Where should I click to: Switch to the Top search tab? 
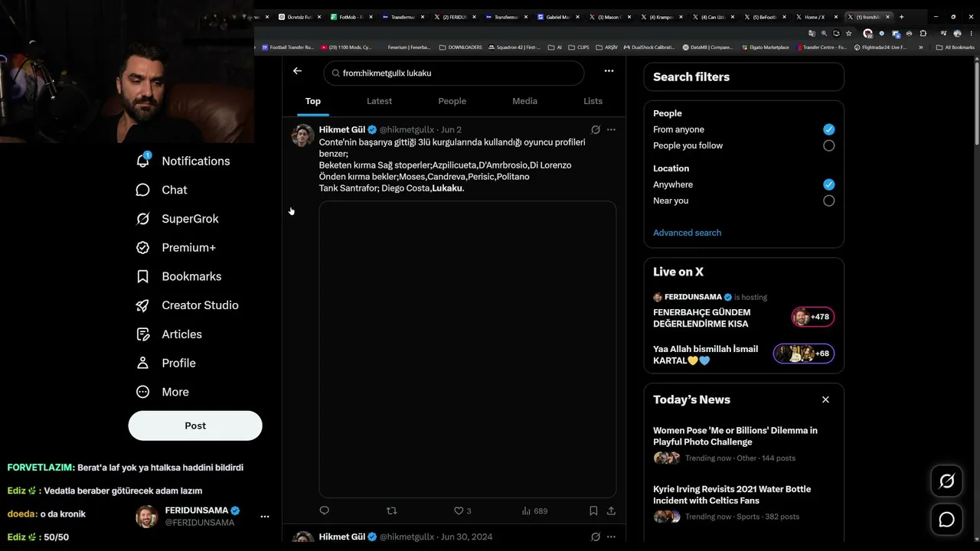tap(313, 101)
